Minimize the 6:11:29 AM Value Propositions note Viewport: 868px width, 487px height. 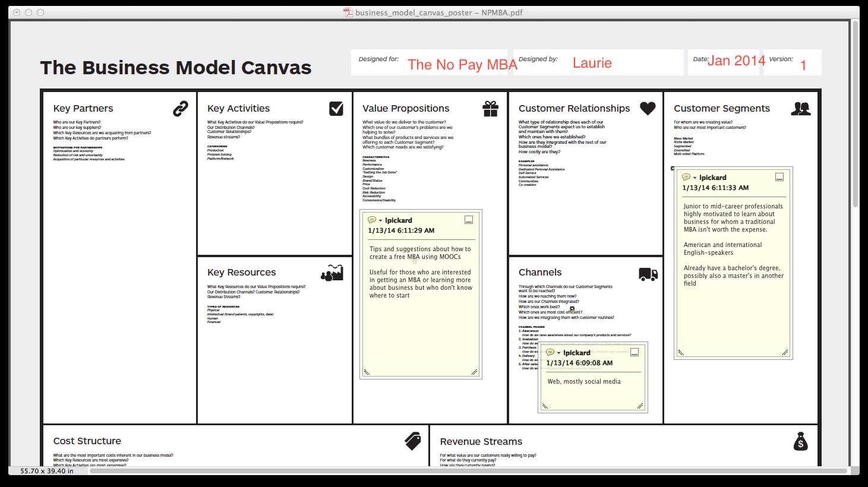(x=469, y=220)
